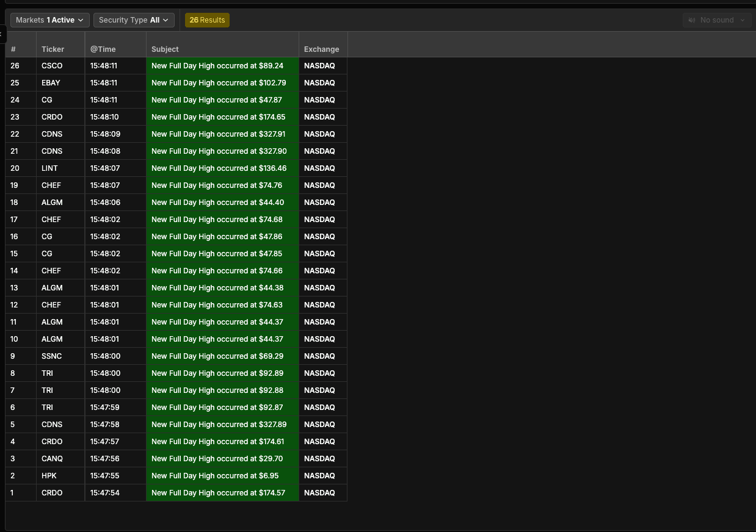This screenshot has height=532, width=756.
Task: Click the time cell 15:48:08
Action: tap(115, 151)
